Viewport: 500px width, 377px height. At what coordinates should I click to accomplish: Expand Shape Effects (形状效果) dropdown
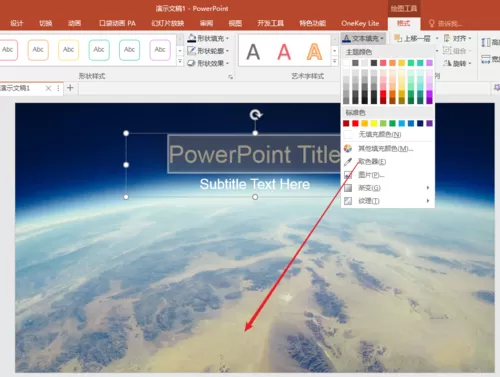coord(208,63)
